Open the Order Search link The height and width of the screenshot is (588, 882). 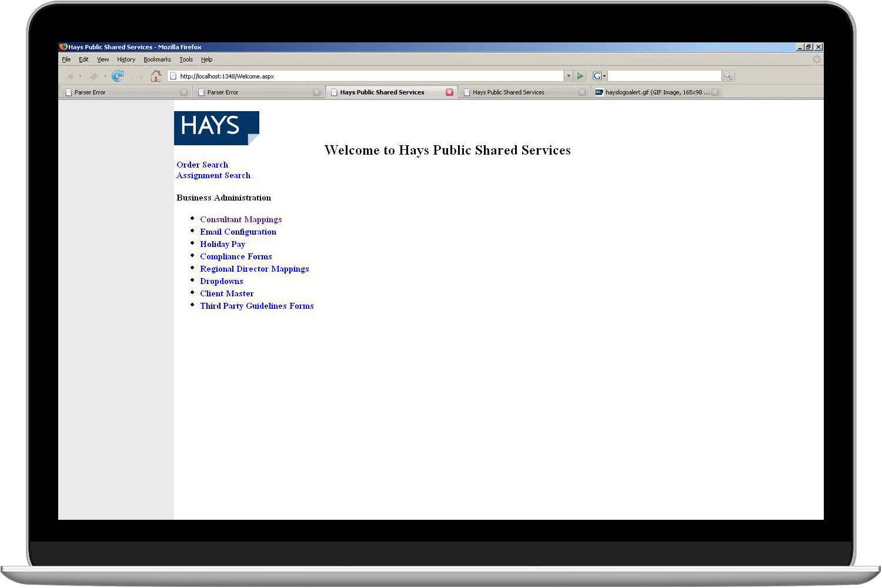[x=202, y=165]
